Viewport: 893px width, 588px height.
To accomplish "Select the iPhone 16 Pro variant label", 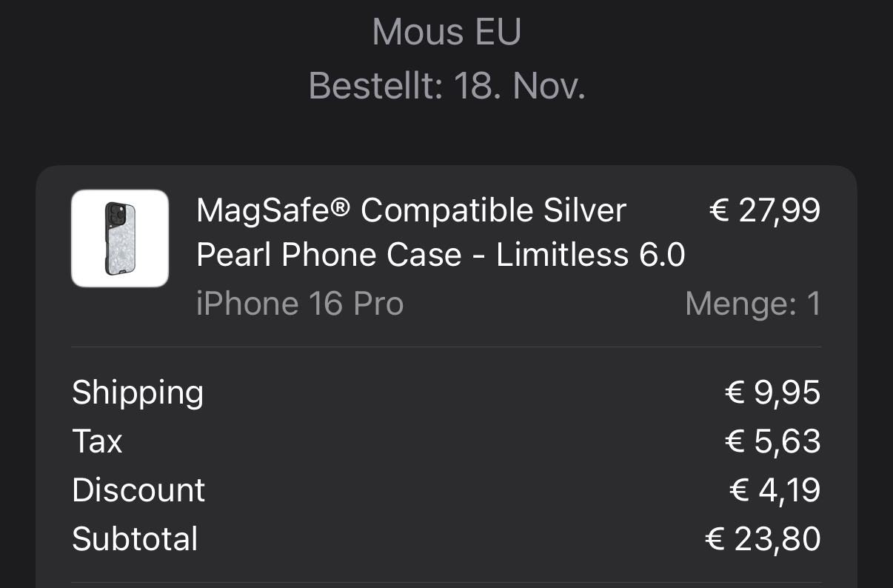I will [300, 304].
